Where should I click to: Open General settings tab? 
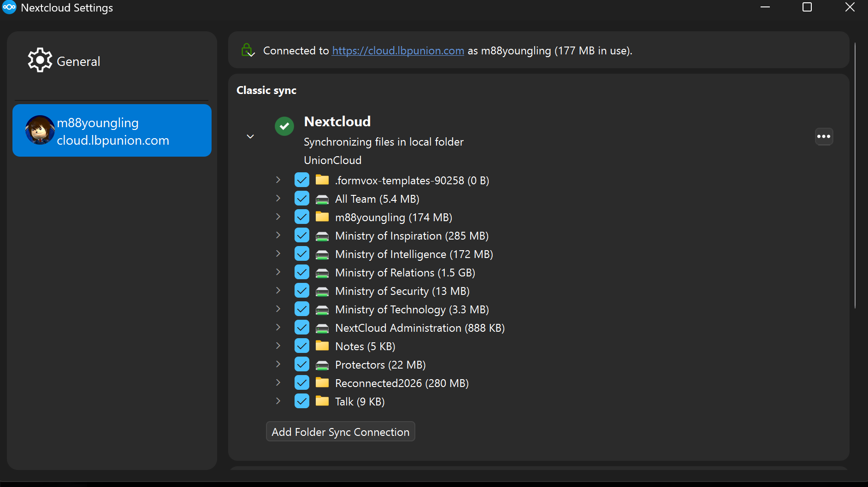click(112, 61)
